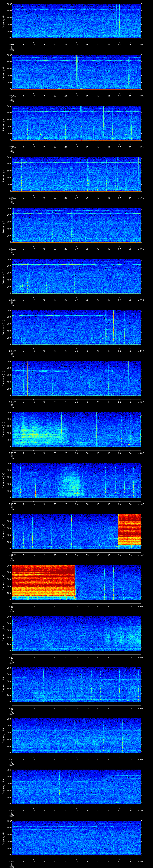The image size is (153, 868).
Task: Click the '45:00' end tick label
Action: 141,708
